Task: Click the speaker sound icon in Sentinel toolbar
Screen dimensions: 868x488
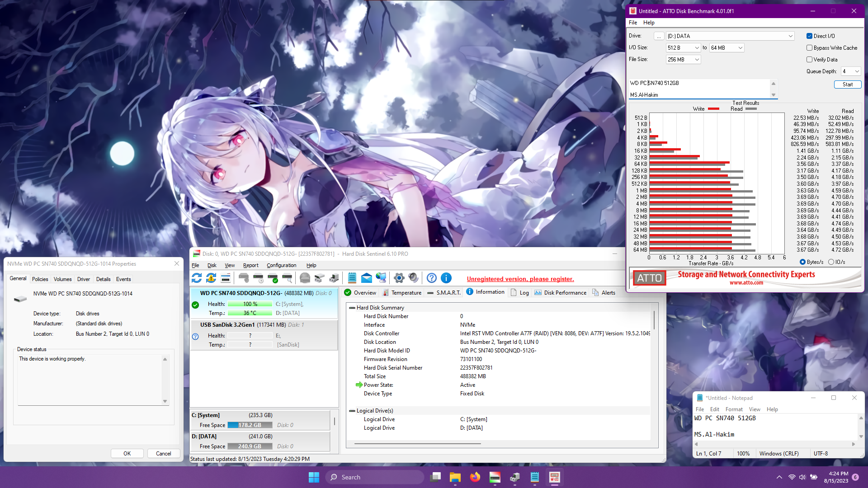Action: (414, 278)
